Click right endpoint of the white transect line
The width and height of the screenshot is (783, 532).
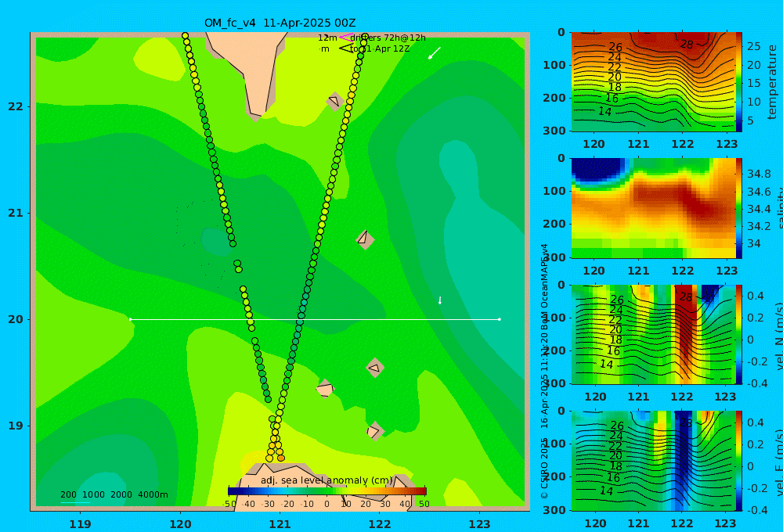(x=500, y=319)
